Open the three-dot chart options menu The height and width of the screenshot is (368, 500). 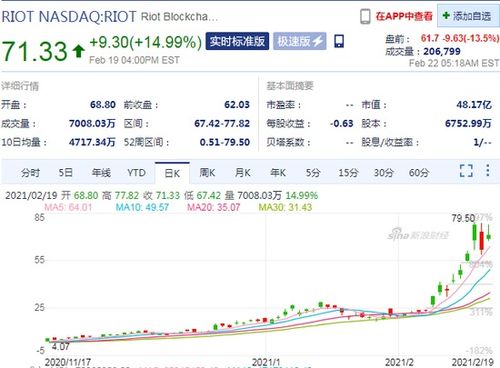[488, 170]
